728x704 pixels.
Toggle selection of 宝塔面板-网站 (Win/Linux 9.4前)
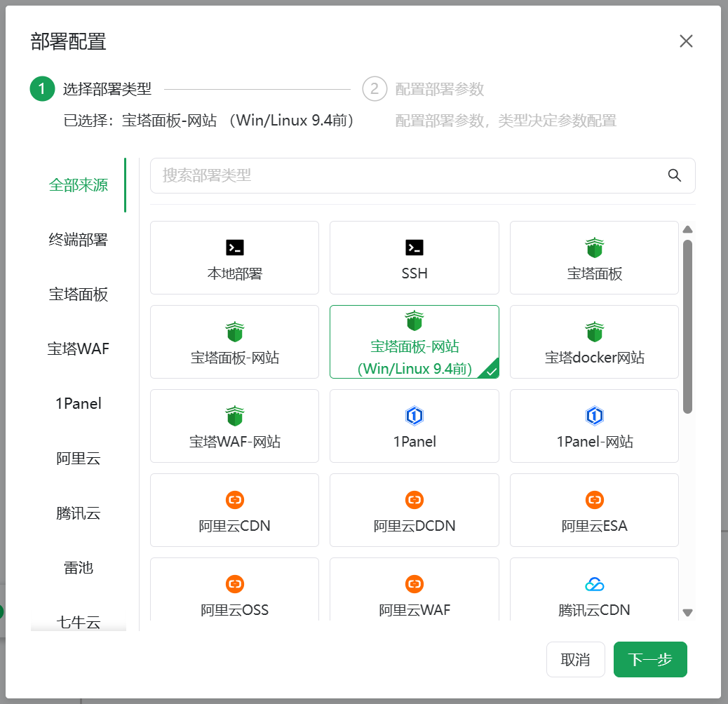(x=414, y=341)
